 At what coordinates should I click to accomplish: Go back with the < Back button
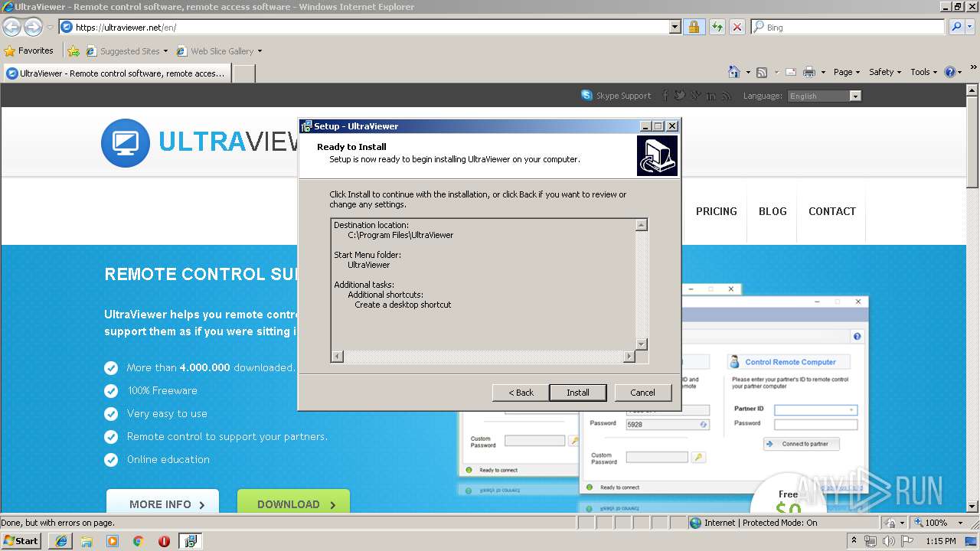521,393
